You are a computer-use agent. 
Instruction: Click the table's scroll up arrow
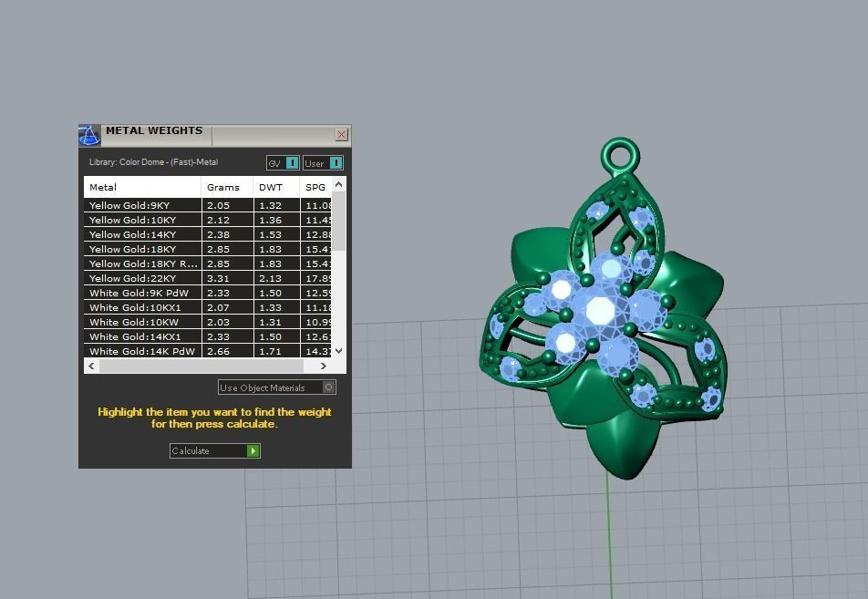click(339, 184)
